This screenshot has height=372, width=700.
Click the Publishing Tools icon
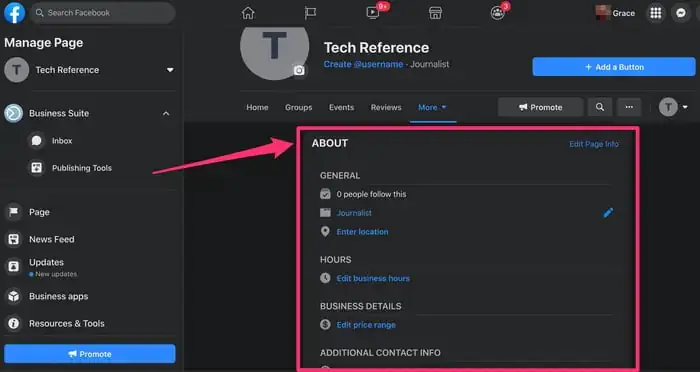pos(37,168)
